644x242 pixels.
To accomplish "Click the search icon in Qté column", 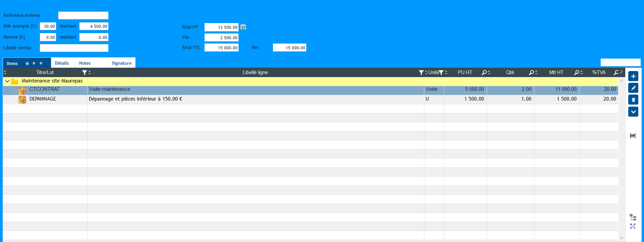I will (531, 72).
